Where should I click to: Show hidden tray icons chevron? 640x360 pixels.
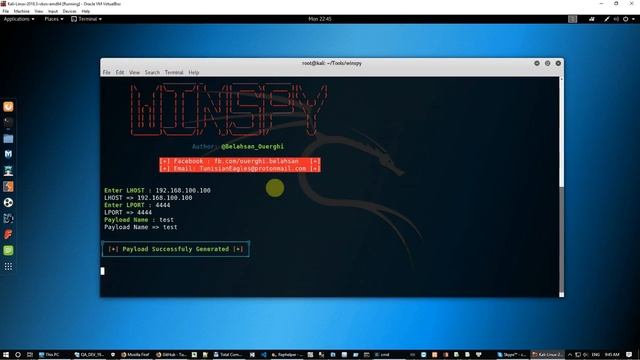(570, 355)
